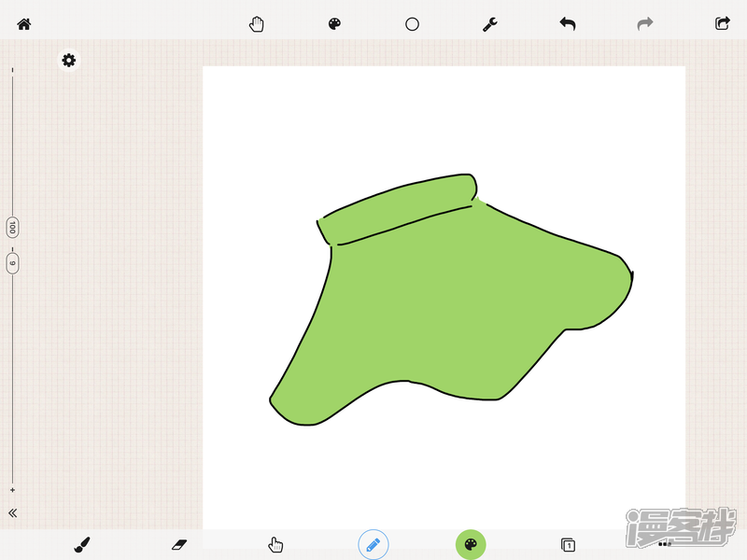Open the layers panel
The height and width of the screenshot is (560, 747).
568,544
